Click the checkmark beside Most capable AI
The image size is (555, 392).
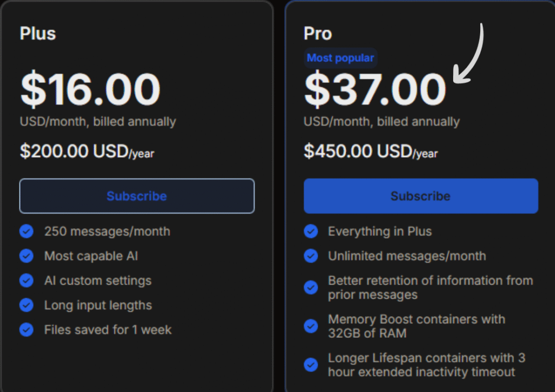pos(26,256)
